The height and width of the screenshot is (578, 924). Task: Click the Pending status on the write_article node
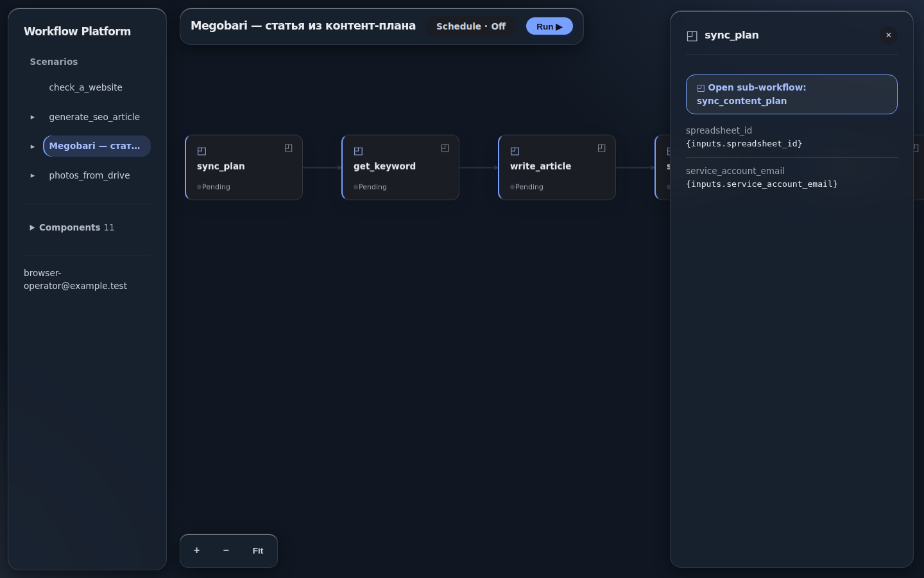tap(527, 187)
